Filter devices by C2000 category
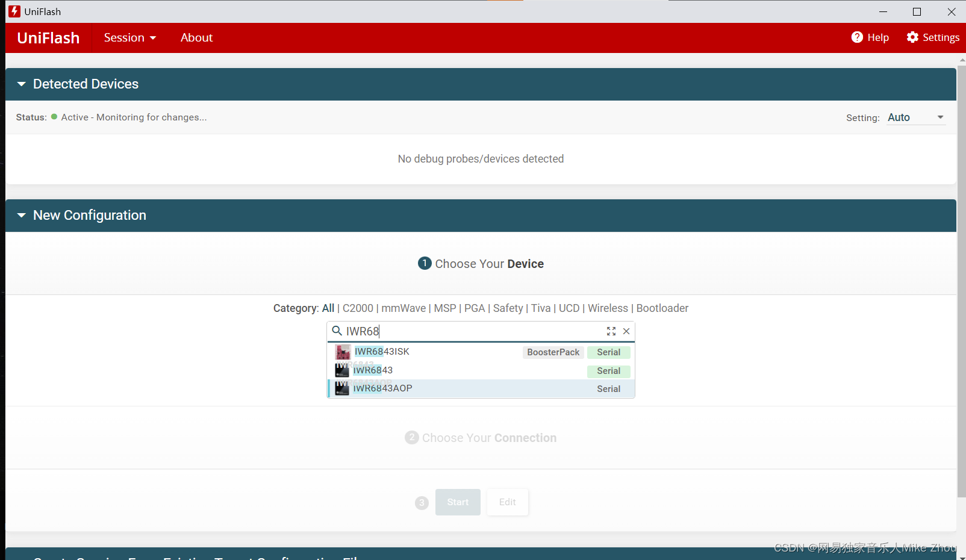Viewport: 966px width, 560px height. coord(358,308)
